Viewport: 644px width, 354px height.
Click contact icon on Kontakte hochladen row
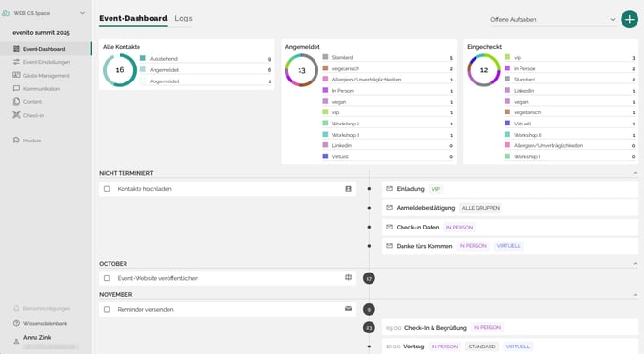(348, 189)
